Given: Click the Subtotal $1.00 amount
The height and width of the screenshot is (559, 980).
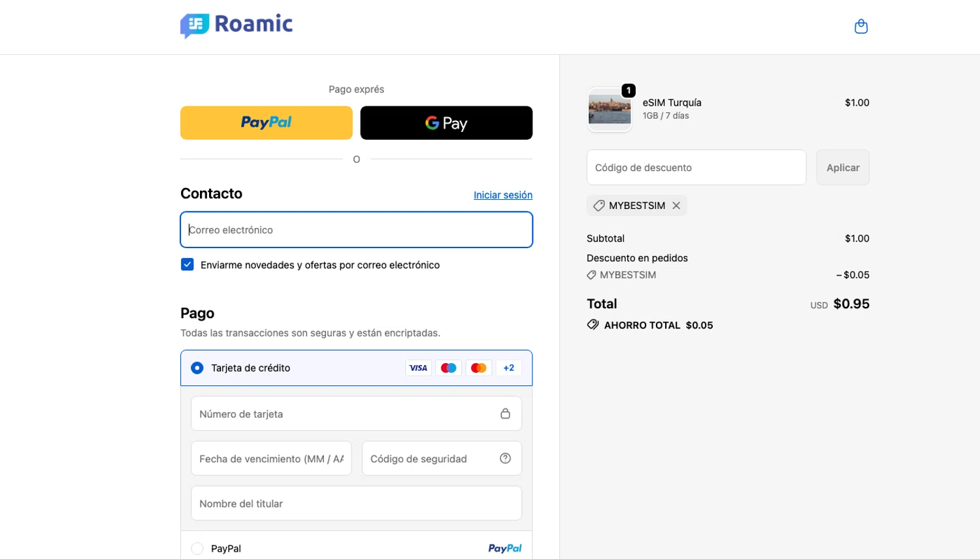Looking at the screenshot, I should 857,238.
